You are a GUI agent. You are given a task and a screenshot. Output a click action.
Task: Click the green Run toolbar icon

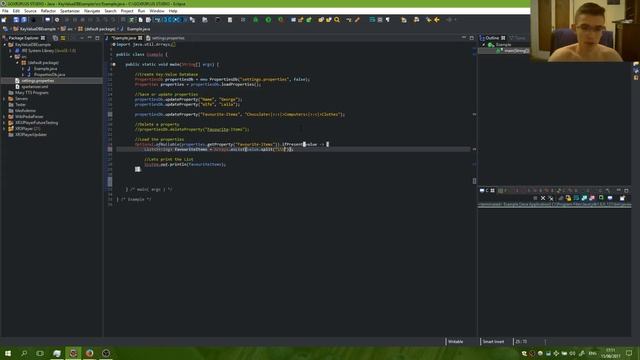pyautogui.click(x=268, y=20)
